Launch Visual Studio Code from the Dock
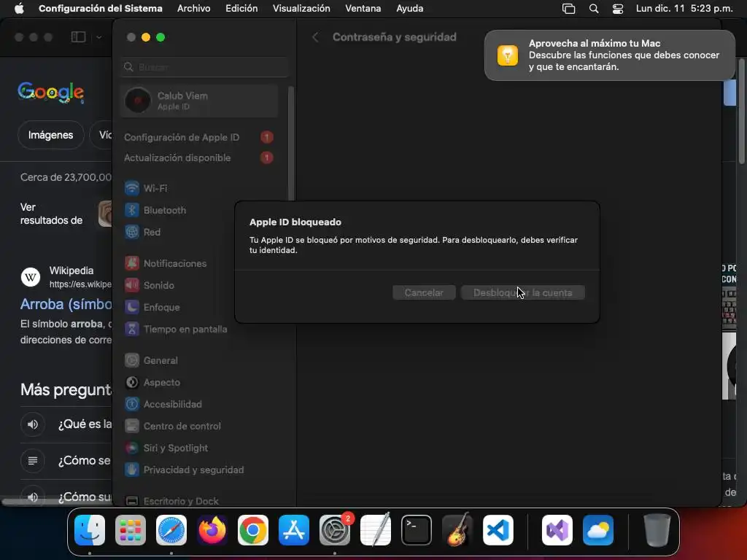 pyautogui.click(x=498, y=530)
